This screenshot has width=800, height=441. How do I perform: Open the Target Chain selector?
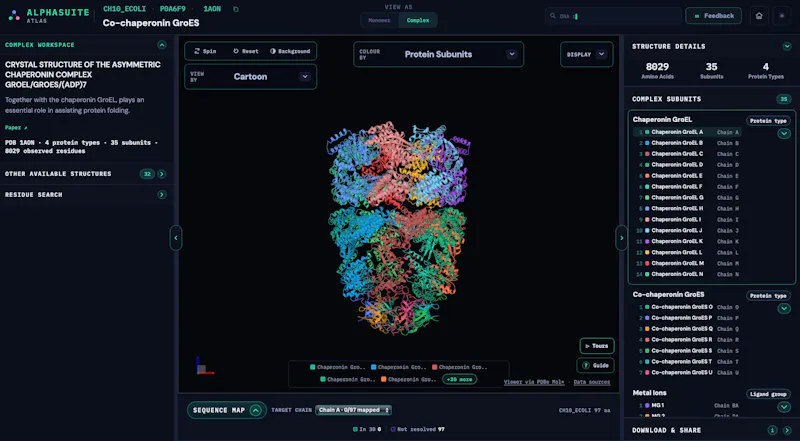coord(353,410)
